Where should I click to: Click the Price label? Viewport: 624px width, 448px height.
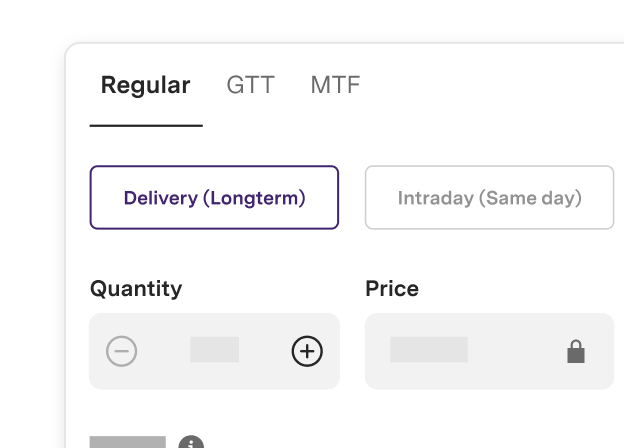click(392, 288)
